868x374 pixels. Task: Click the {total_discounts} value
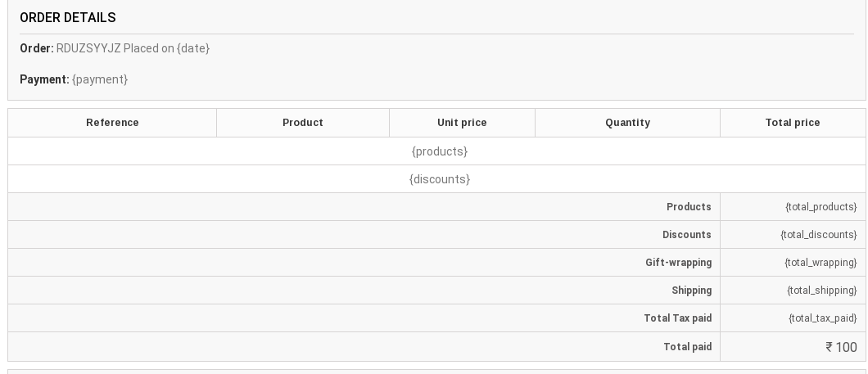click(x=818, y=235)
